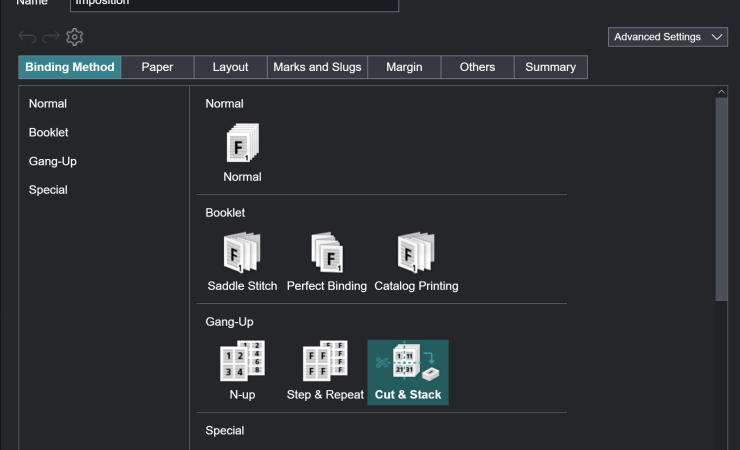Select the Normal binding method icon
This screenshot has height=450, width=740.
point(242,145)
